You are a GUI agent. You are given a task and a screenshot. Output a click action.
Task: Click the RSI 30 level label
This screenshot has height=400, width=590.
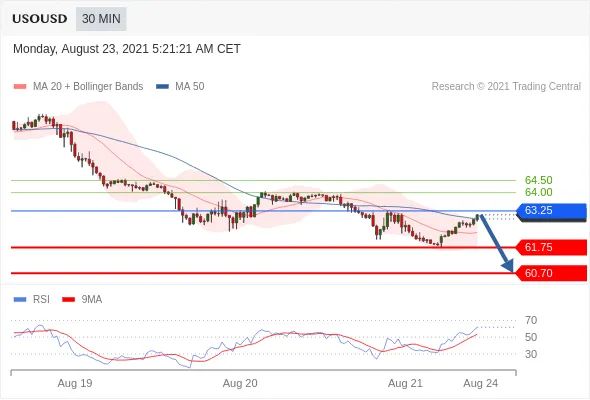pos(531,354)
